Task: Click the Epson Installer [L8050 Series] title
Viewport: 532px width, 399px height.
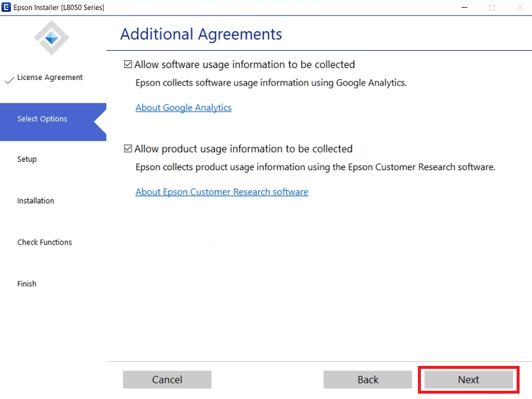Action: [59, 8]
